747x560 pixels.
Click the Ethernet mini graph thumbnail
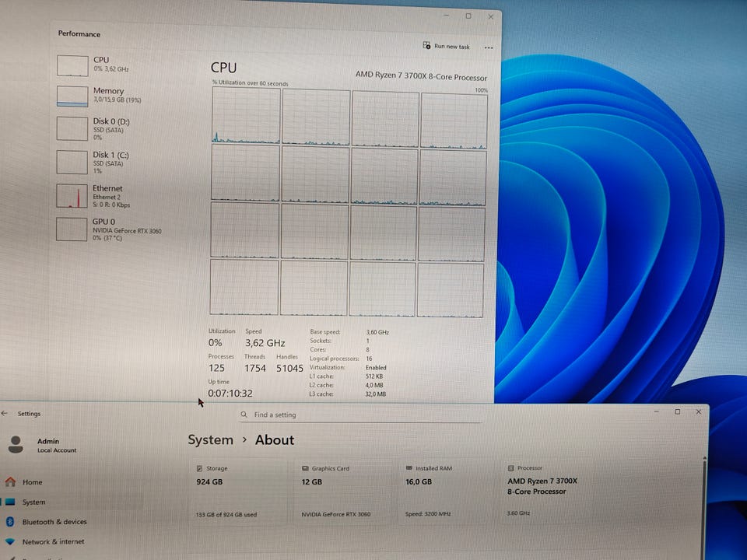[72, 196]
